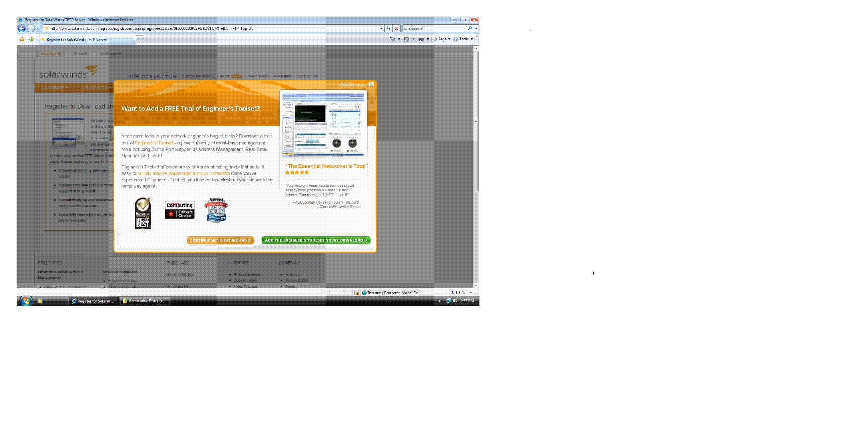Image resolution: width=868 pixels, height=424 pixels.
Task: Click the Feeds icon in IE toolbar
Action: [406, 39]
